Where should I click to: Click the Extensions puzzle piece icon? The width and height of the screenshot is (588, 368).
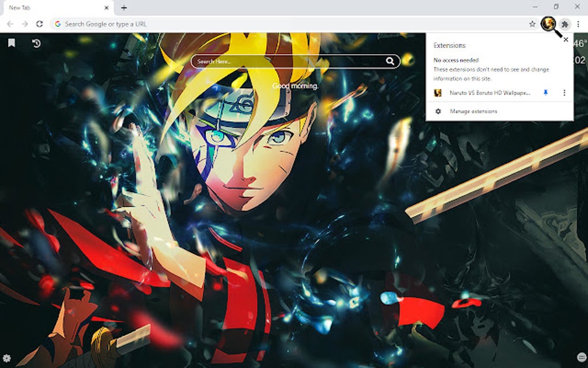click(564, 24)
